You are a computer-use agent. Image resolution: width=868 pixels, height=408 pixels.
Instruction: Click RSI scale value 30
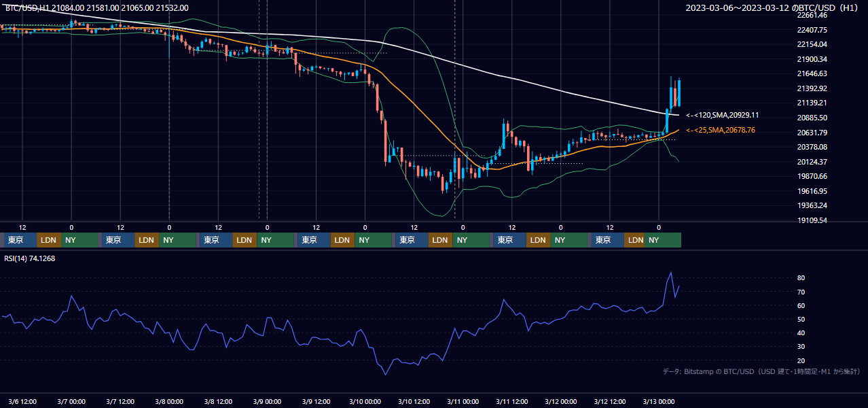pos(801,346)
